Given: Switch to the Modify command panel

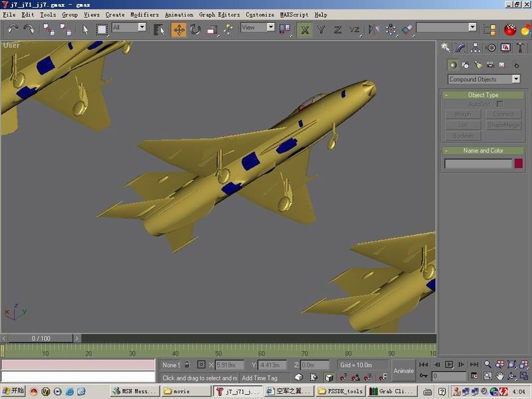Looking at the screenshot, I should (460, 48).
